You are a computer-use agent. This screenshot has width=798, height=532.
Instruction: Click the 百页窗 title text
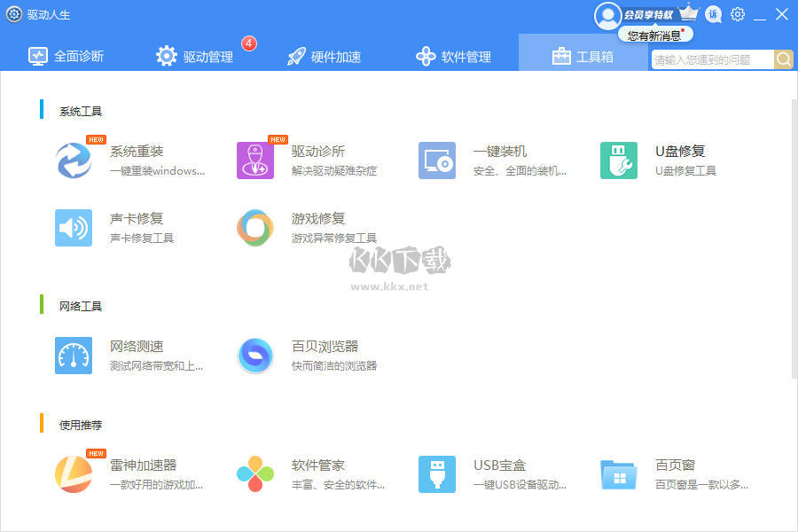point(675,465)
